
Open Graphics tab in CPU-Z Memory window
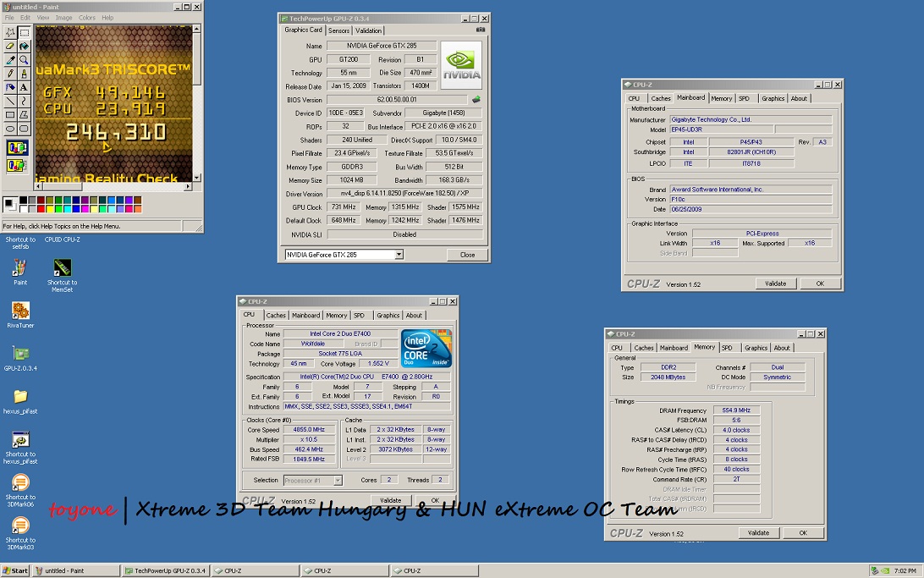click(x=756, y=348)
